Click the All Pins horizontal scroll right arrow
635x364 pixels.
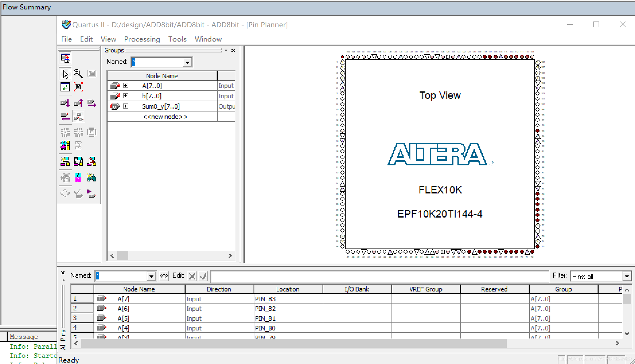click(x=617, y=343)
